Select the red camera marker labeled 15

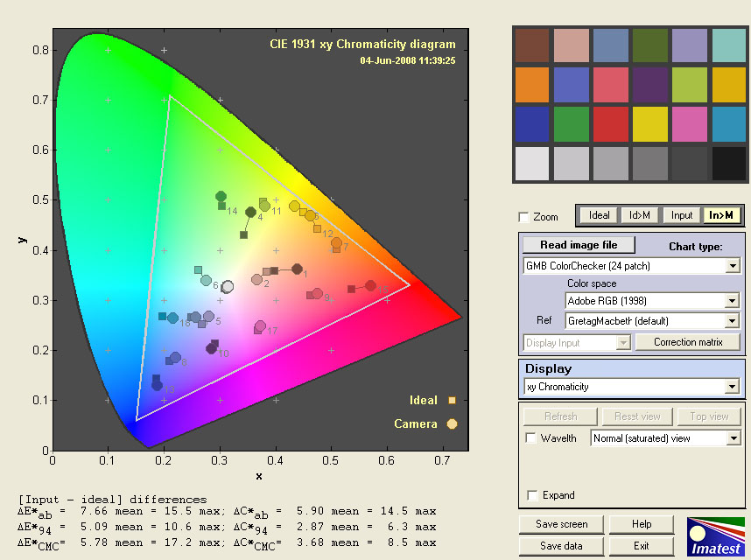pyautogui.click(x=370, y=285)
